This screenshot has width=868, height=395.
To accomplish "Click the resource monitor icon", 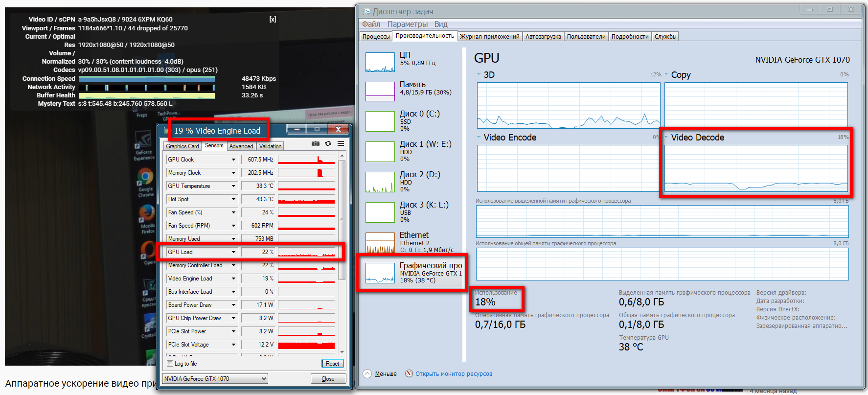I will (409, 373).
